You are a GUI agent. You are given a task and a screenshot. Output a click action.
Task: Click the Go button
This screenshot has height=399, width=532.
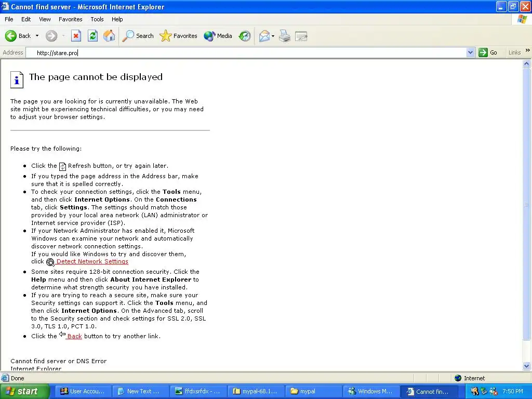point(488,52)
